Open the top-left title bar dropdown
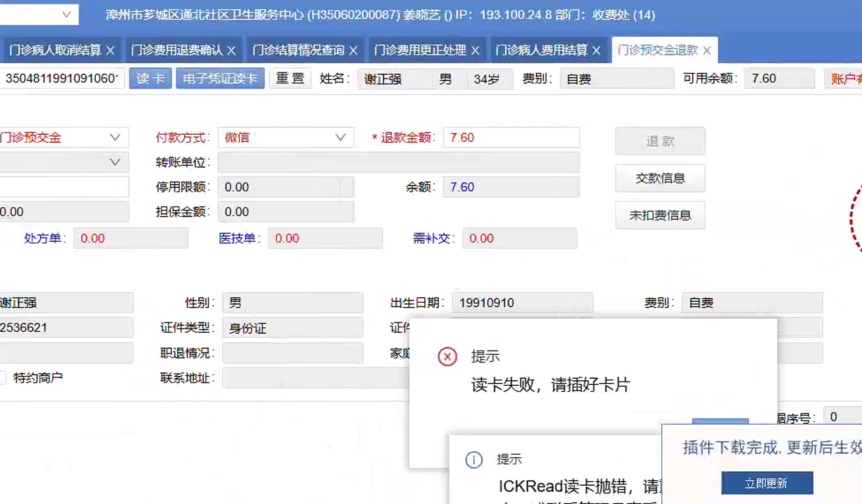This screenshot has width=862, height=504. click(x=66, y=15)
